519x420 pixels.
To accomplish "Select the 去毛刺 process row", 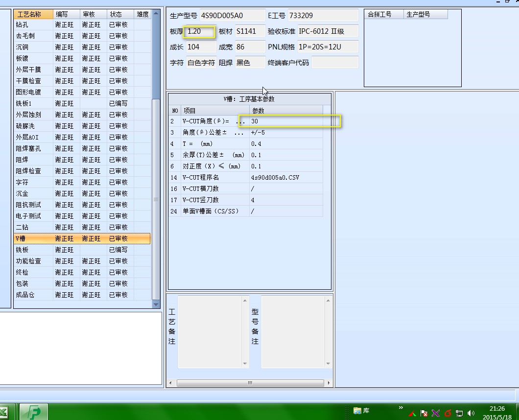I will (x=82, y=36).
